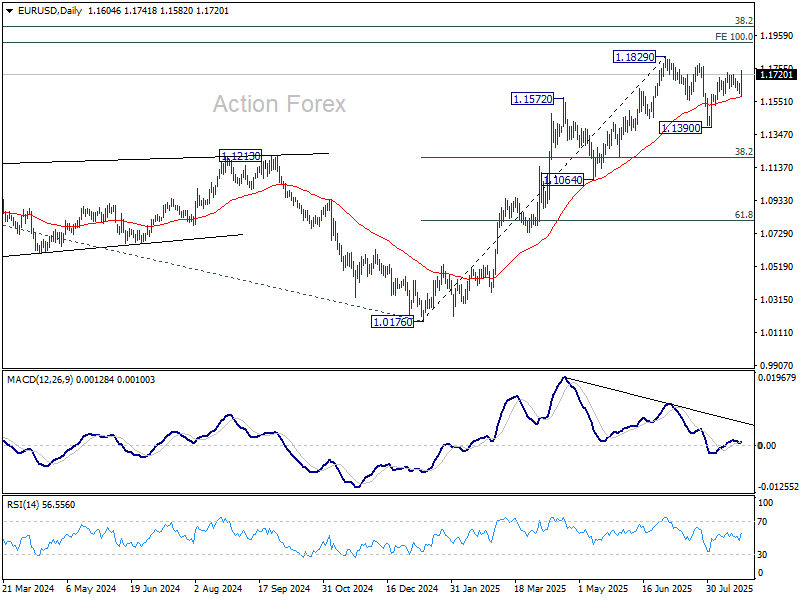The height and width of the screenshot is (600, 800).
Task: Select the 1.01760 bottom price label
Action: click(391, 322)
